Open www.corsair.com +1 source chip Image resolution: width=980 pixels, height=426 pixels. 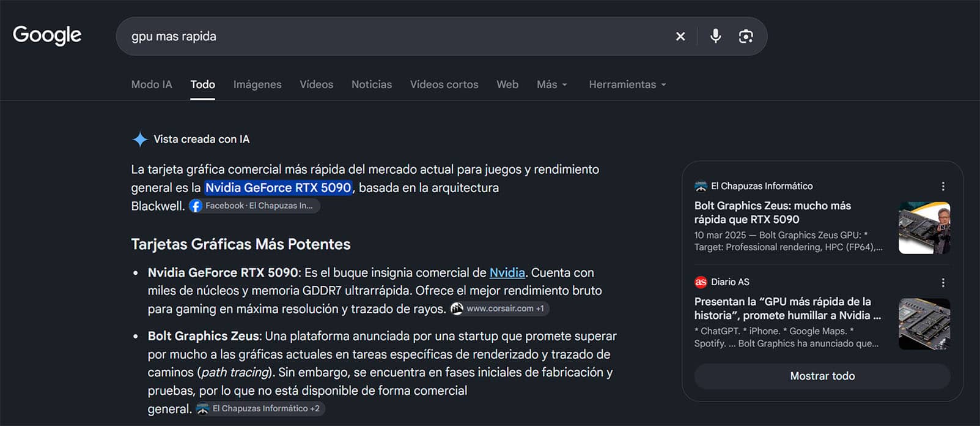click(x=499, y=309)
